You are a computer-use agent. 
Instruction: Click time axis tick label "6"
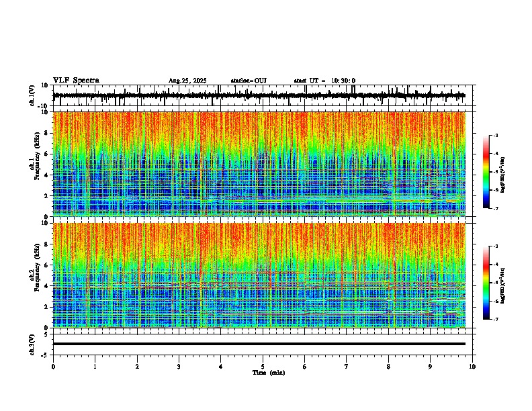[305, 367]
